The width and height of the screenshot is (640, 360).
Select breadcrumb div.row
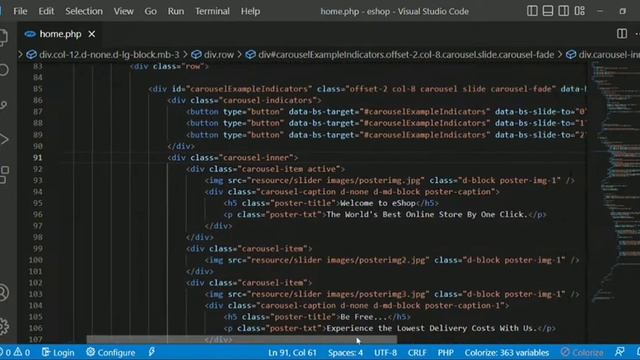219,55
